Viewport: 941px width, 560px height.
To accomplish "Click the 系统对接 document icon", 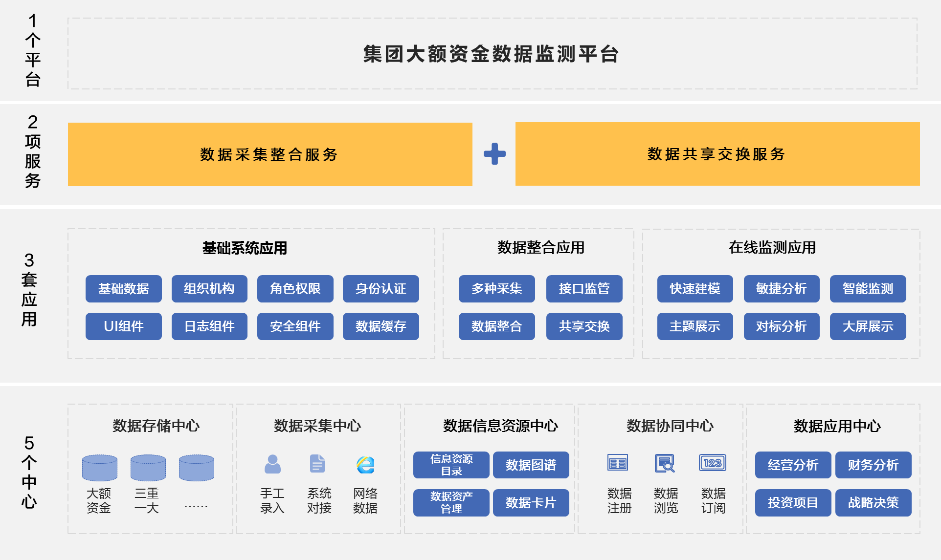I will point(317,464).
